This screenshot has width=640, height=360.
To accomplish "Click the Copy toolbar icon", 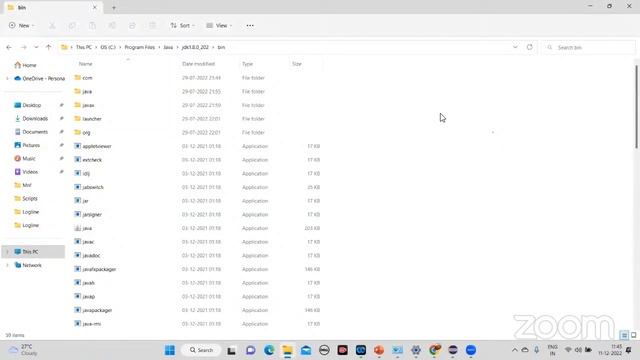I will [72, 26].
